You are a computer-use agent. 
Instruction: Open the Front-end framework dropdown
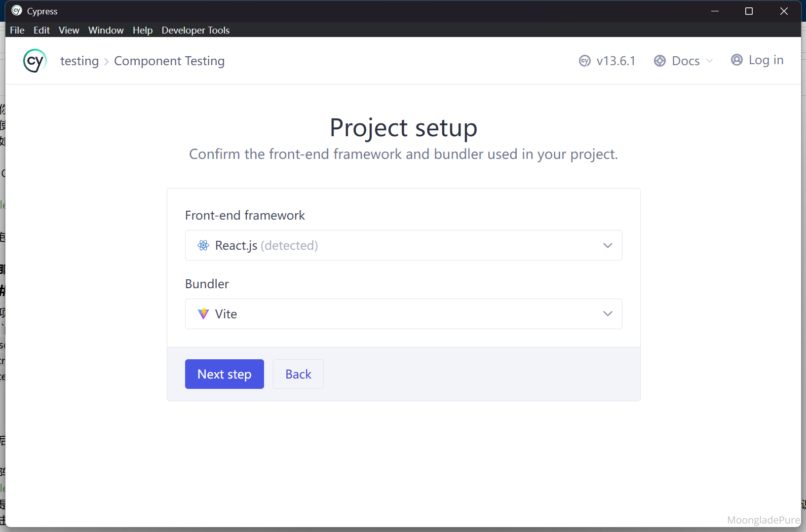pos(403,245)
